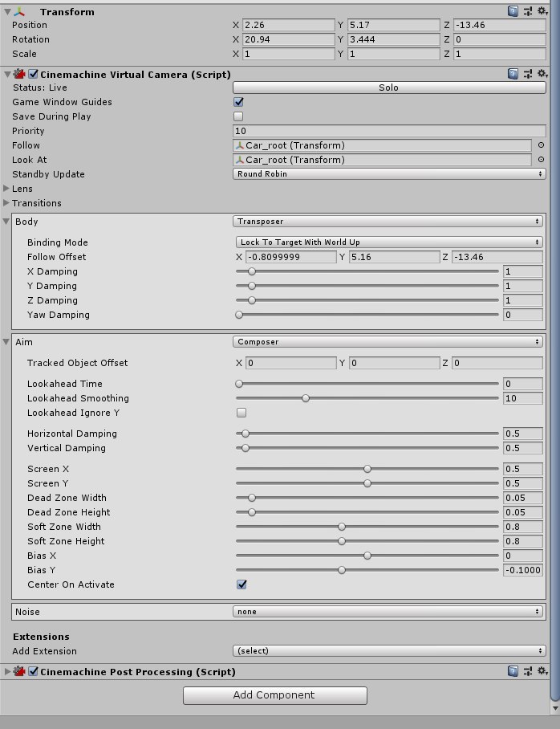The height and width of the screenshot is (729, 560).
Task: Open Cinemachine Virtual Camera help reference icon
Action: tap(513, 73)
